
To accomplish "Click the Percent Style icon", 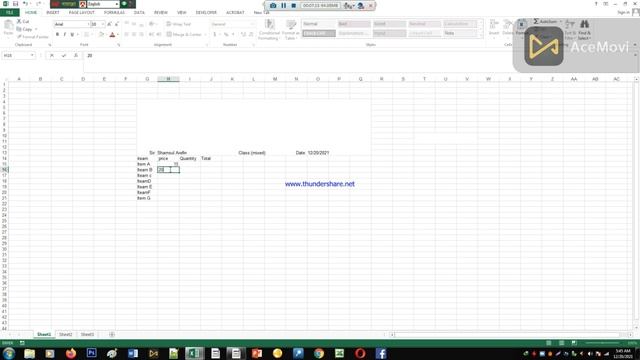I will coord(225,35).
